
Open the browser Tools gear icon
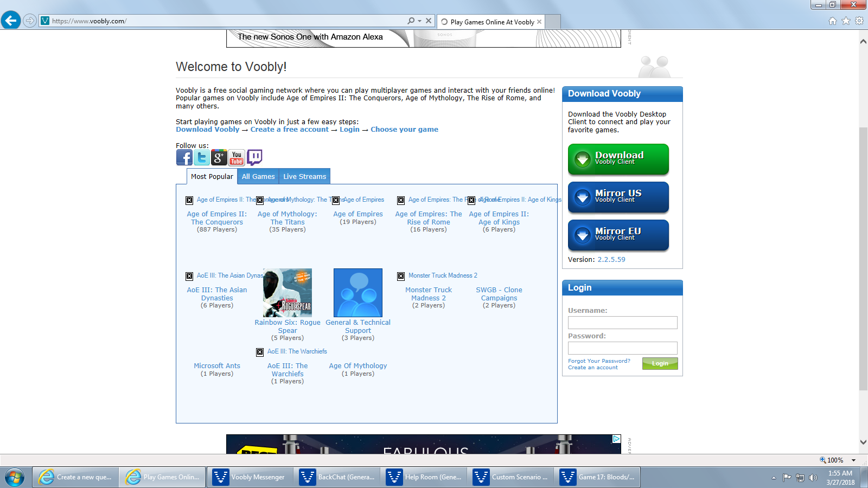point(859,21)
